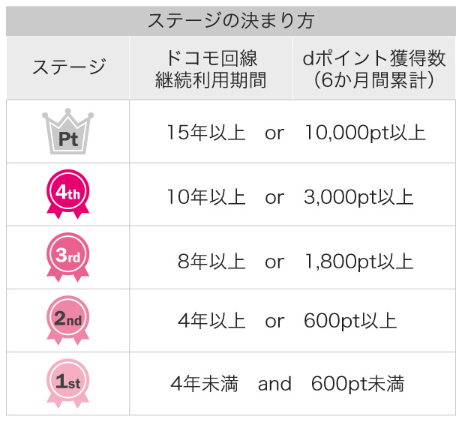Screen dimensions: 462x422
Task: Click the ステージの決まり方 title bar
Action: point(231,21)
